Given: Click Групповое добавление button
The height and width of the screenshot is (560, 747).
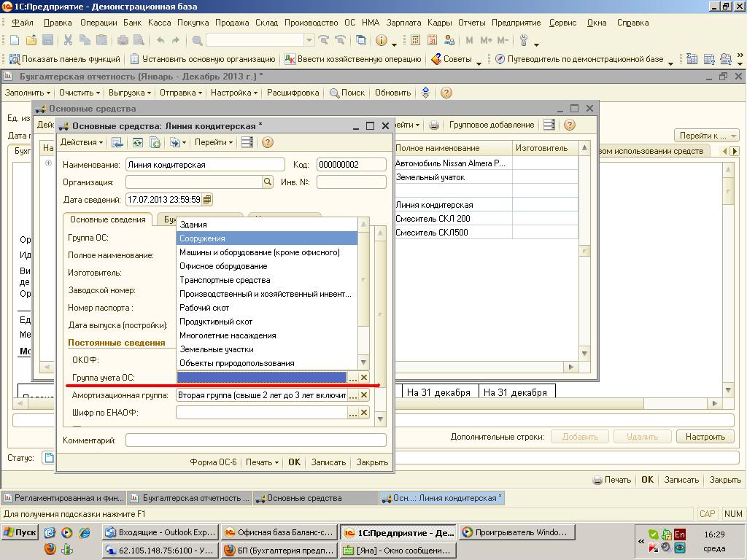Looking at the screenshot, I should pos(492,125).
